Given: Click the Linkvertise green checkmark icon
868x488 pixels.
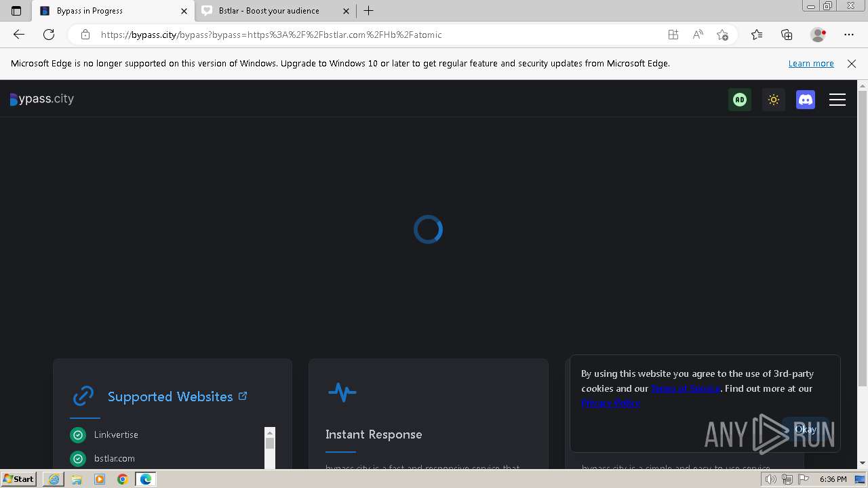Looking at the screenshot, I should pyautogui.click(x=78, y=434).
